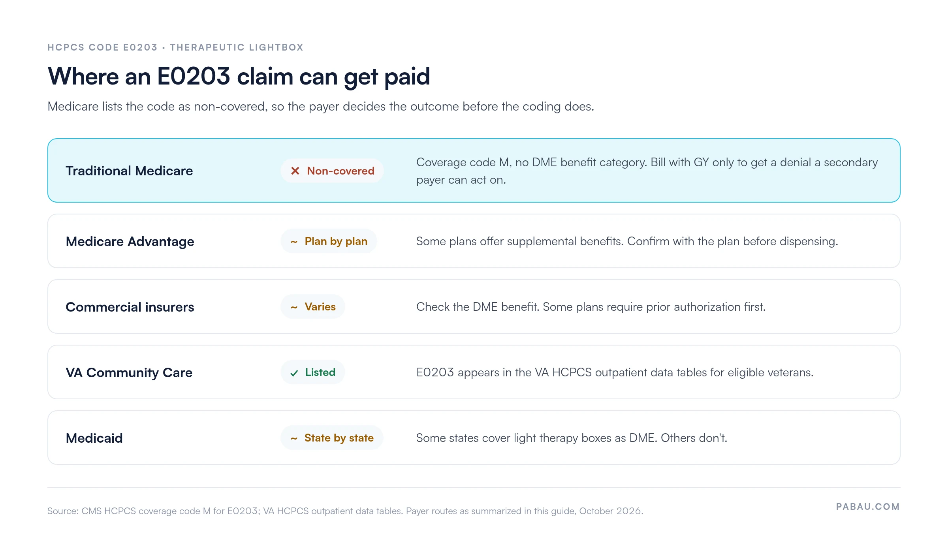Viewport: 948px width, 560px height.
Task: Click the Commercial insurers row title
Action: pyautogui.click(x=130, y=307)
